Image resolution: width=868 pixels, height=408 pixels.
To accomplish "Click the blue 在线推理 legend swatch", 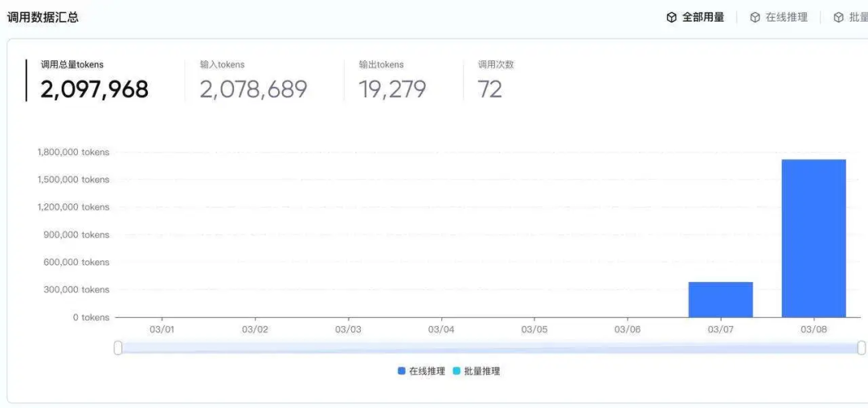I will 401,372.
